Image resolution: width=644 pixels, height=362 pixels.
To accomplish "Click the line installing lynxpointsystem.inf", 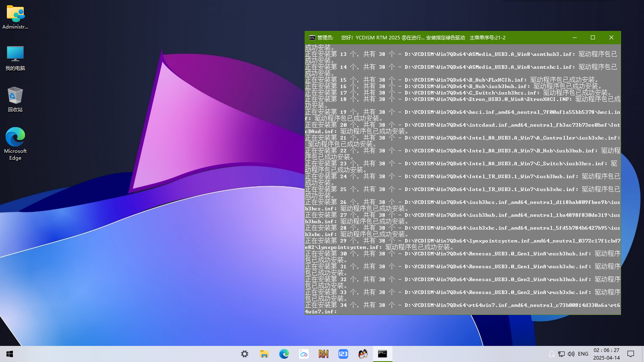I will tap(463, 244).
